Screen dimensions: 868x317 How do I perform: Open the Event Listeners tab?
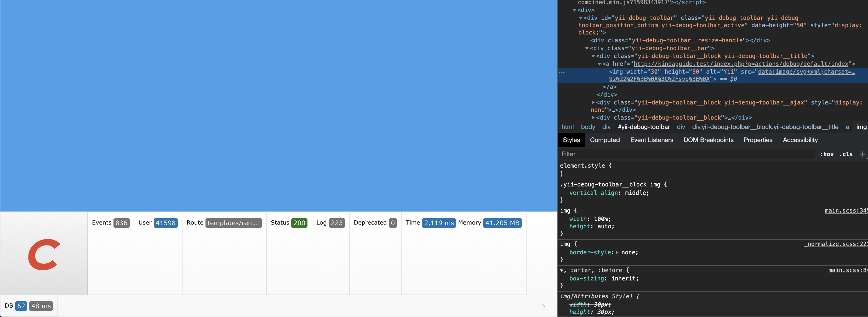tap(651, 140)
